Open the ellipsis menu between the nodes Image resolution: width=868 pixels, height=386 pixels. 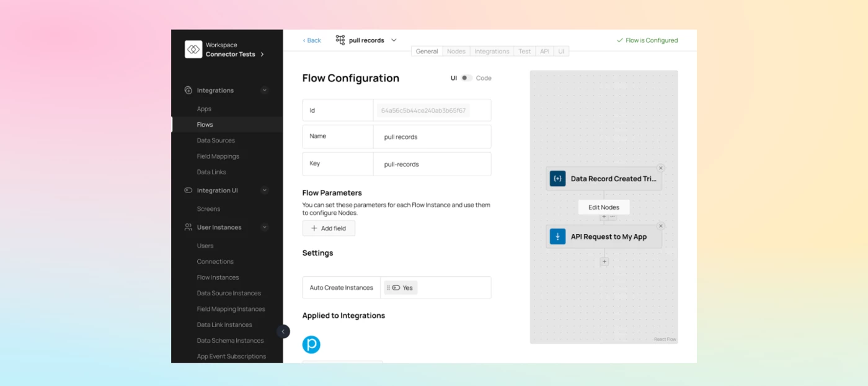point(613,217)
